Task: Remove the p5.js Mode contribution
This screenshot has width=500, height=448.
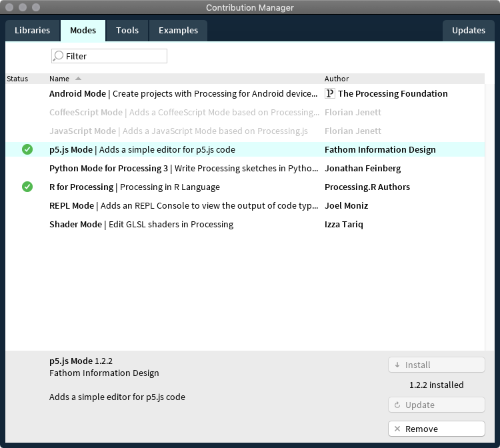Action: point(437,429)
